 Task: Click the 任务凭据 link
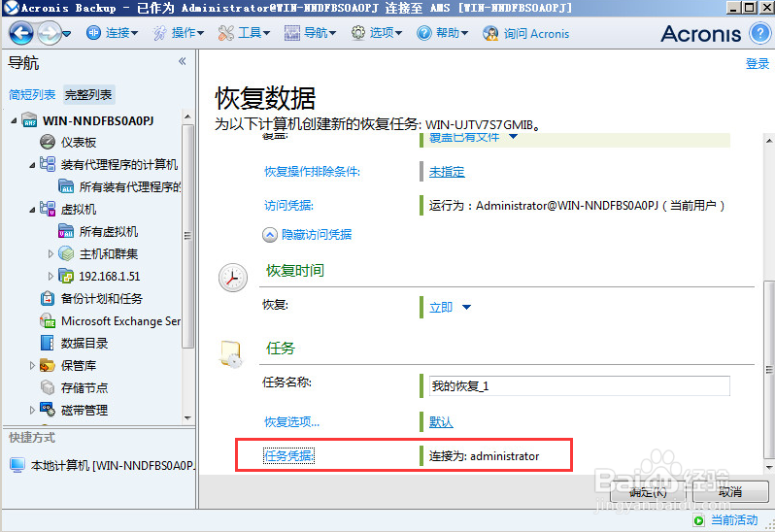coord(288,455)
